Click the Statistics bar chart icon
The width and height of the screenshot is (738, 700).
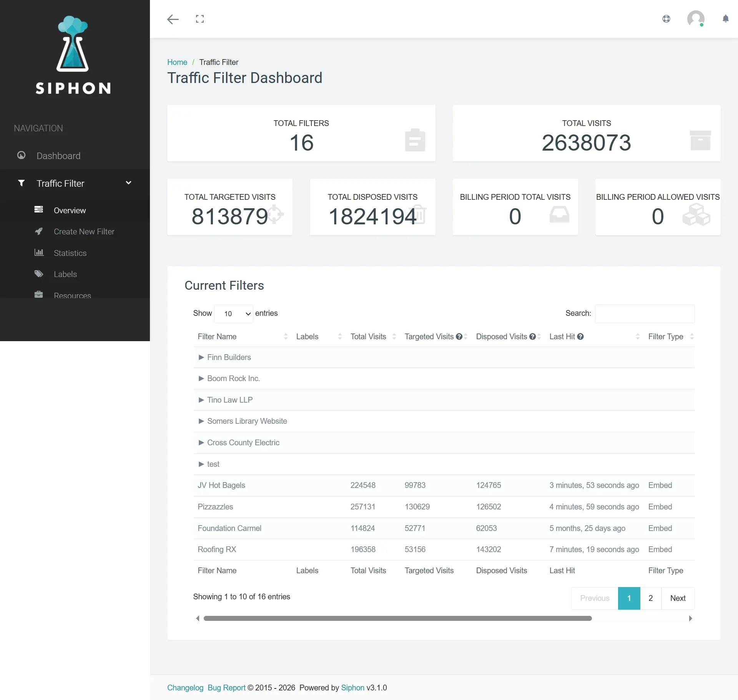39,252
